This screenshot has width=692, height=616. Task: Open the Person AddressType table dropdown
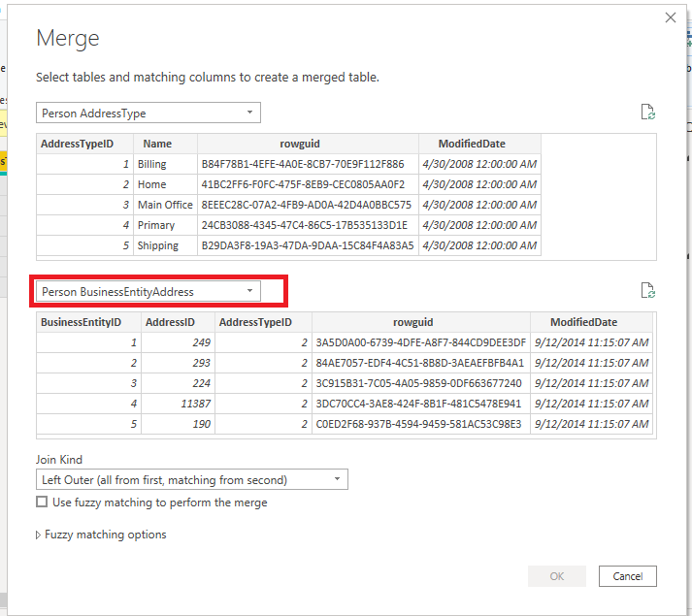click(x=148, y=113)
